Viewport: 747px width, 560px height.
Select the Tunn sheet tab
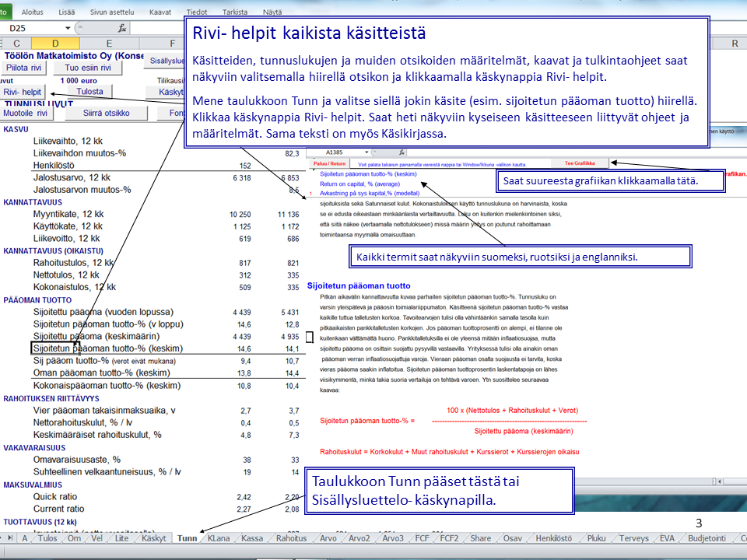(x=188, y=538)
